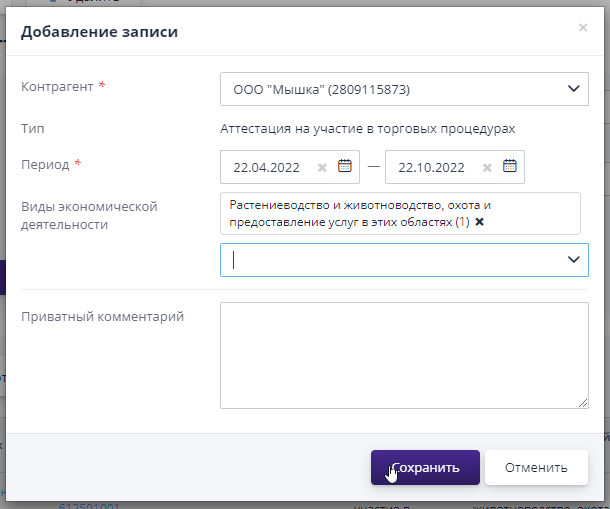Clear the 22.10.2022 end date
610x509 pixels.
(x=487, y=168)
